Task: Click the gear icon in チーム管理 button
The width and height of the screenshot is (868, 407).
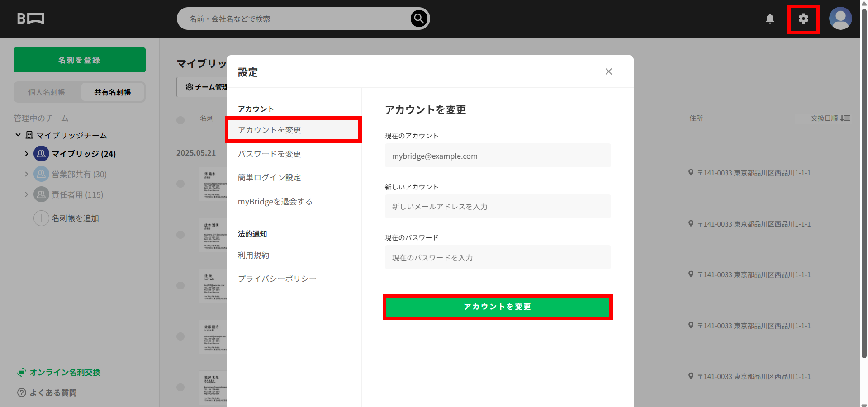Action: pos(190,87)
